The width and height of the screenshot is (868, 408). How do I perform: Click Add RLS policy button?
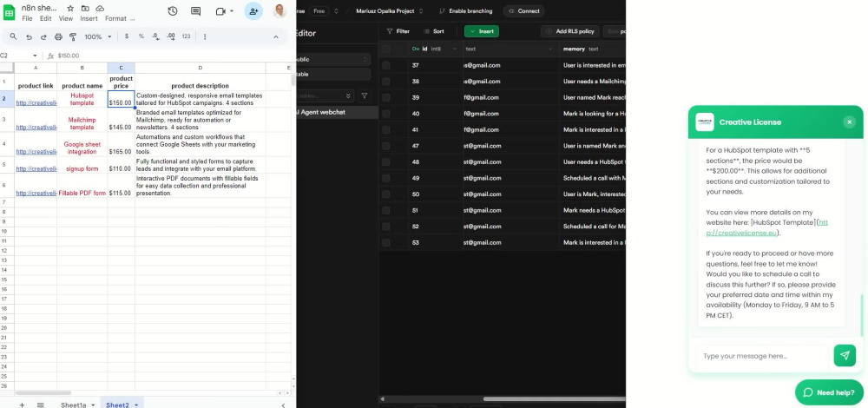click(x=570, y=31)
